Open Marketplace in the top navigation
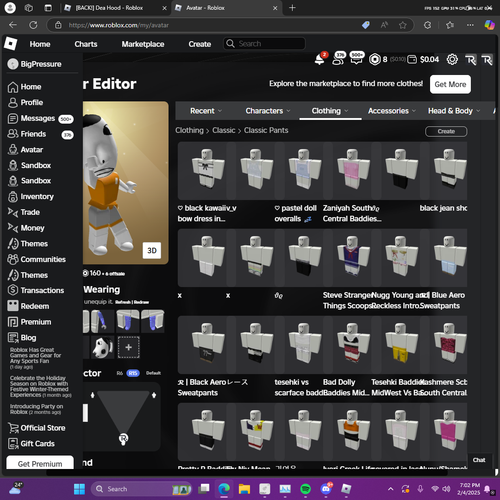Image resolution: width=500 pixels, height=500 pixels. (143, 44)
